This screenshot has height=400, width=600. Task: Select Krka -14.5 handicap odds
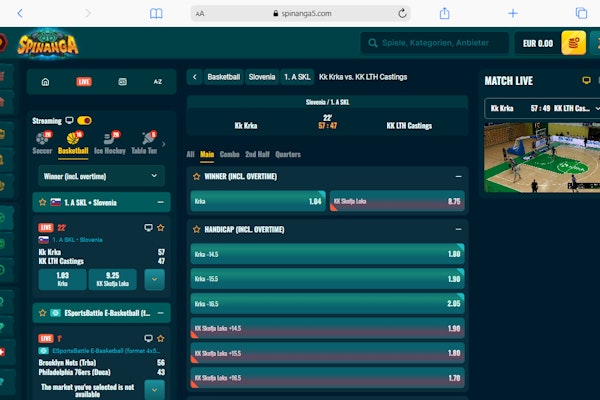pos(328,254)
